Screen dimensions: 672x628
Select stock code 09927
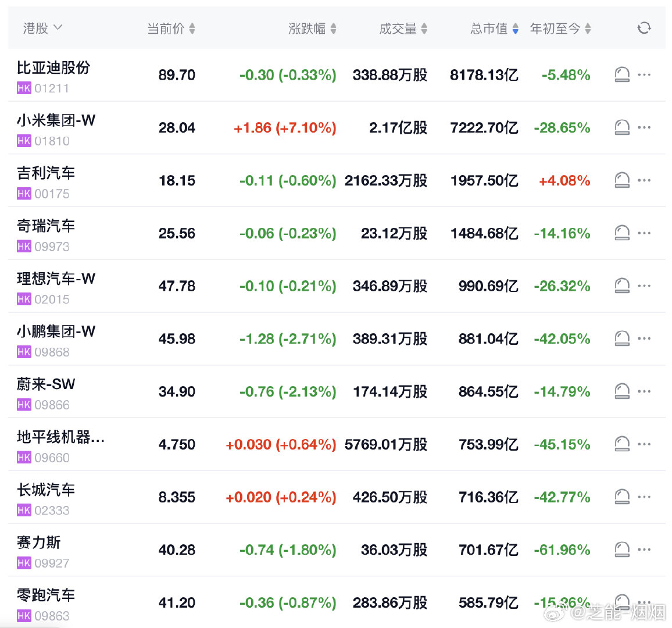[52, 563]
